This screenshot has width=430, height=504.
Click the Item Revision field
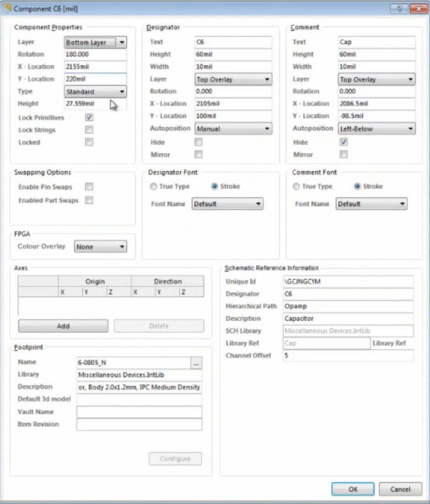point(139,425)
